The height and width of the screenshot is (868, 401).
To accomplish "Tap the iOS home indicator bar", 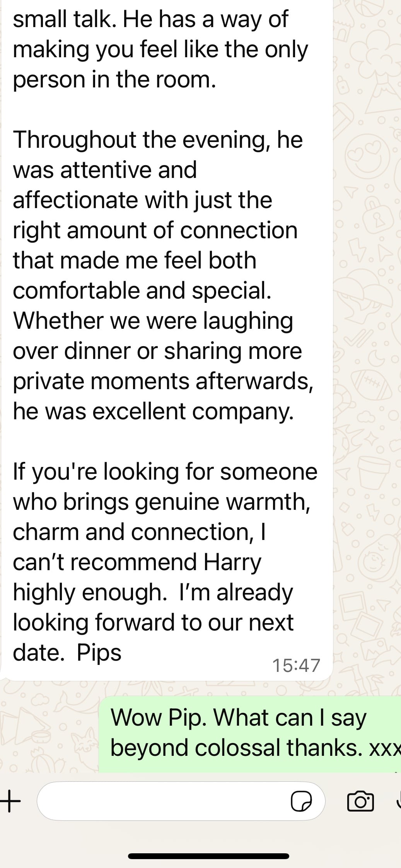I will click(208, 845).
